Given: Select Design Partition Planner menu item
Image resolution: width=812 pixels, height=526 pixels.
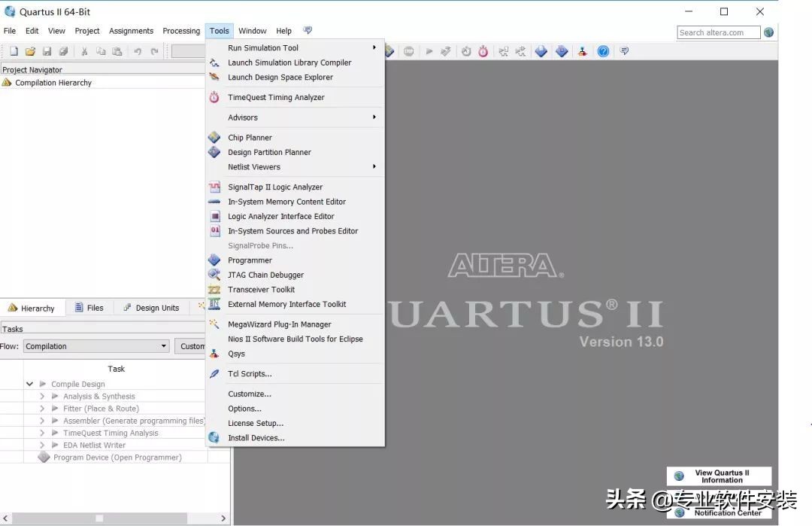Looking at the screenshot, I should click(295, 152).
